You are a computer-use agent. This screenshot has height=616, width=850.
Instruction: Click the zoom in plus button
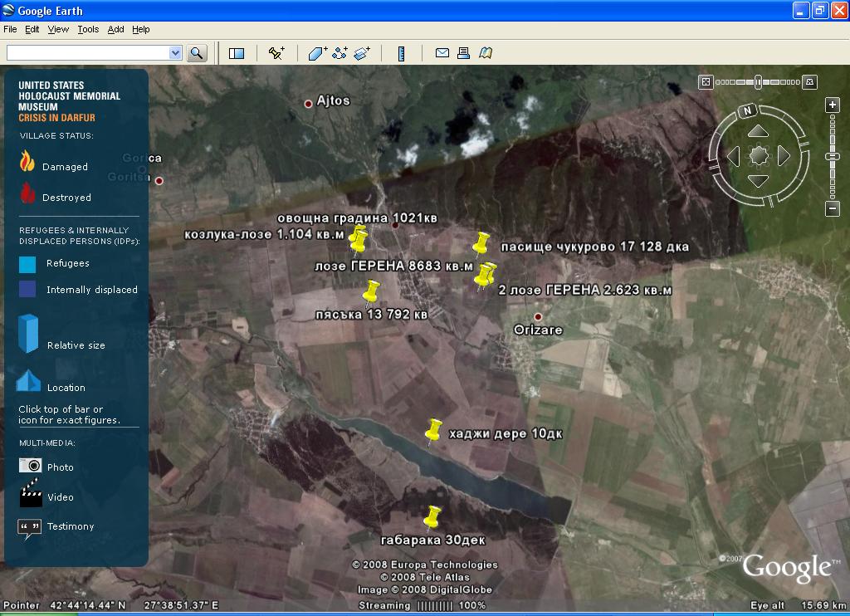pos(833,105)
